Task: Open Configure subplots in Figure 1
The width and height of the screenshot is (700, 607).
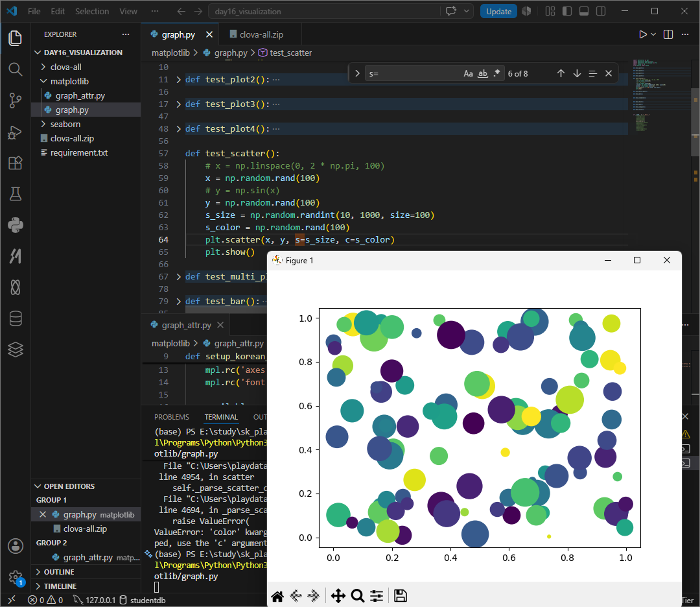Action: 377,596
